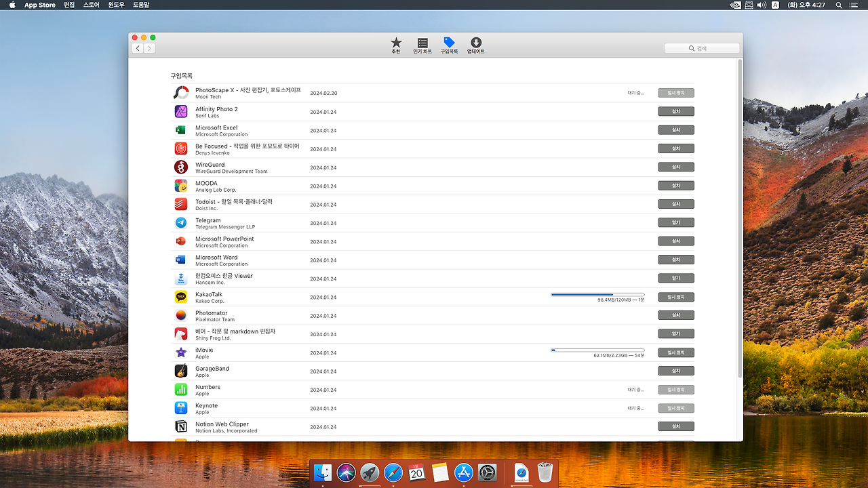Click the search field in App Store
The width and height of the screenshot is (868, 488).
702,48
